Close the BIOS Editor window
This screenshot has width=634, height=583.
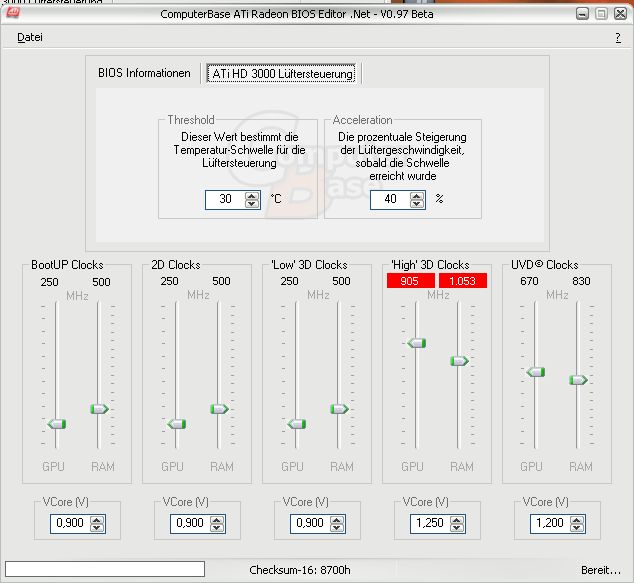[620, 14]
